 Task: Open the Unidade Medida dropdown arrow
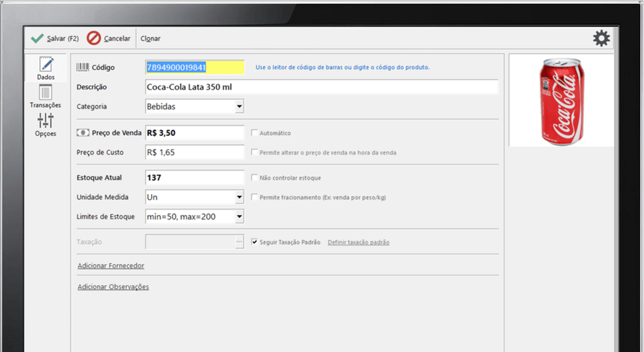click(x=239, y=197)
